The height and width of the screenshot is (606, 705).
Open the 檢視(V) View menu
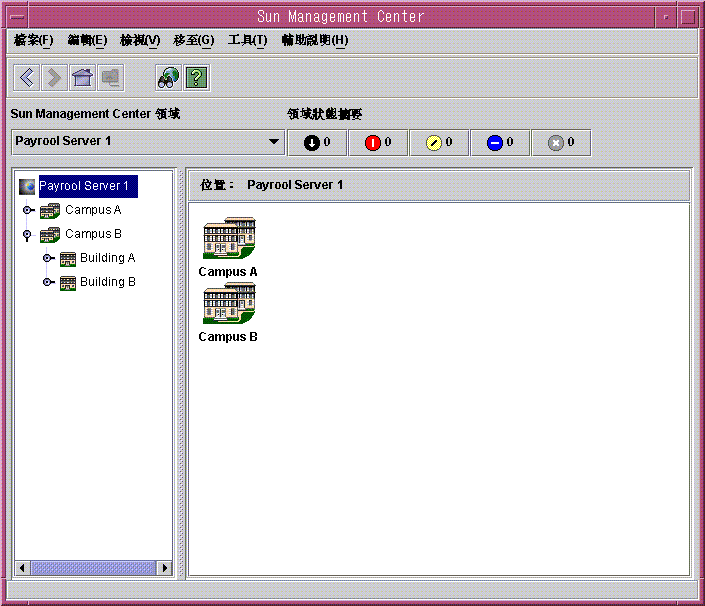click(140, 40)
